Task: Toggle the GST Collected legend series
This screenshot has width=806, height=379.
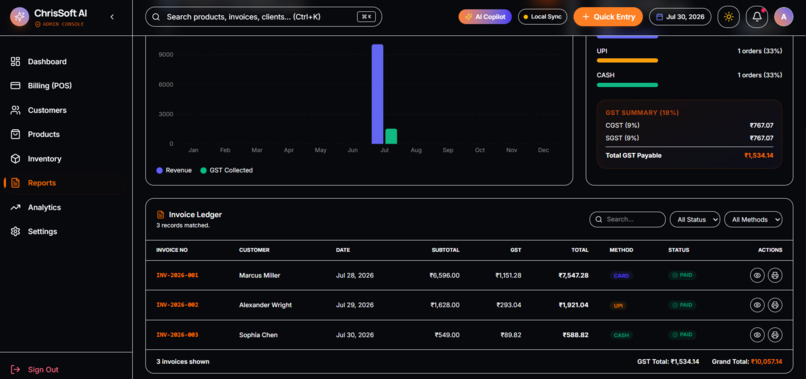Action: pos(226,170)
